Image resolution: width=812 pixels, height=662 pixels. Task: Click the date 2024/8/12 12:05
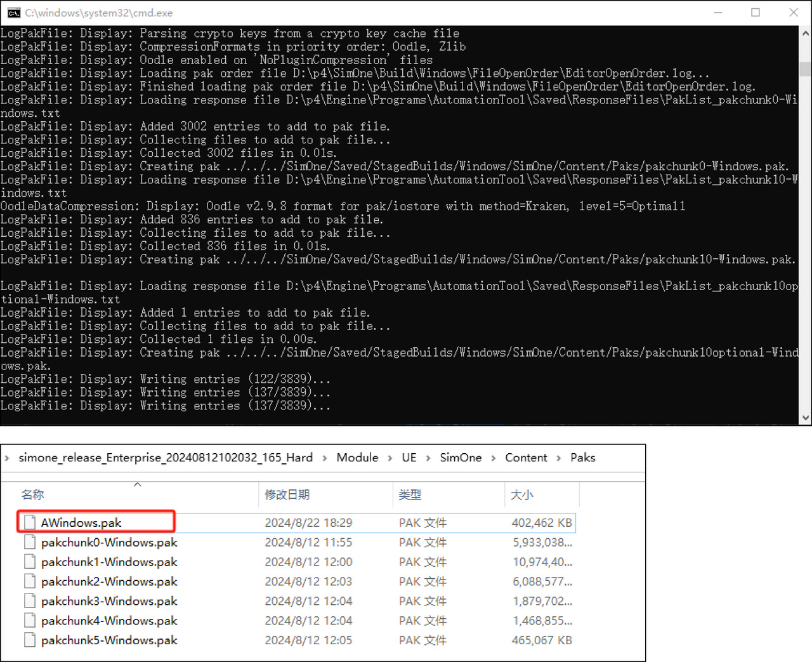[308, 640]
